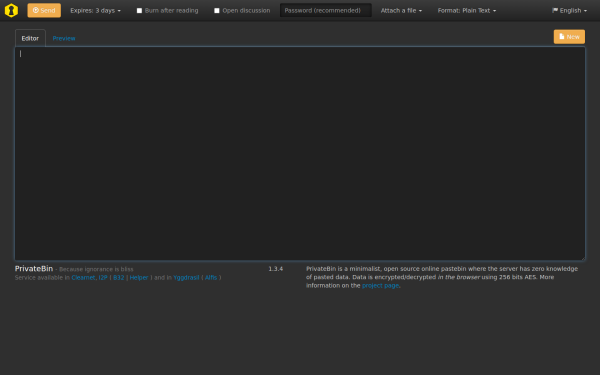Screen dimensions: 600x375
Task: Send the paste with the Send button
Action: pos(44,10)
